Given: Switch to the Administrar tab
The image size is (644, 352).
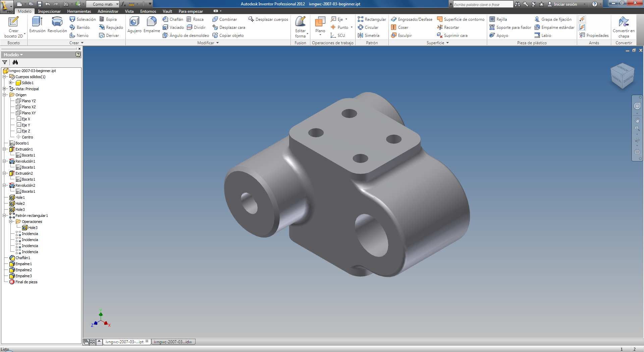Looking at the screenshot, I should click(108, 11).
